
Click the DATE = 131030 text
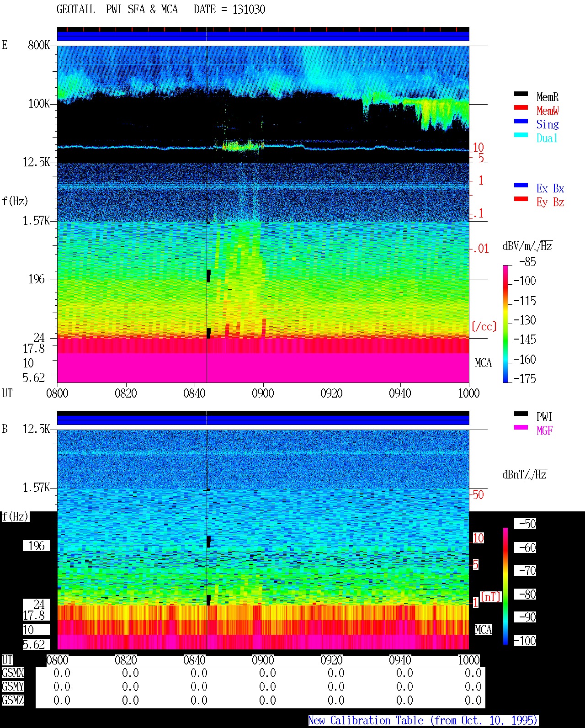tap(229, 10)
